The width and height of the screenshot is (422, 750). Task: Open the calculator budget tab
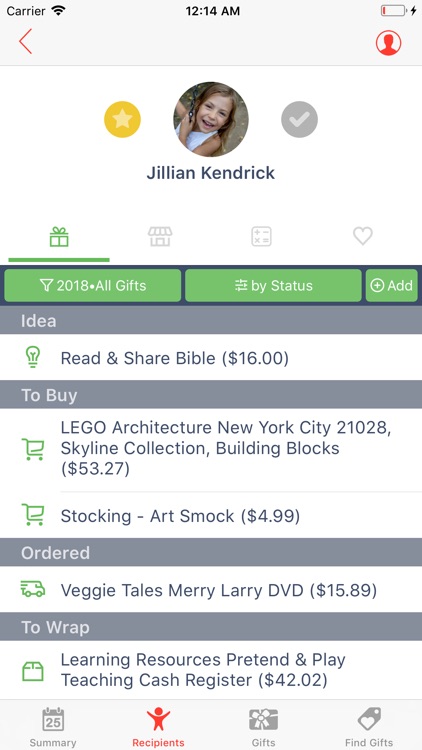point(262,237)
